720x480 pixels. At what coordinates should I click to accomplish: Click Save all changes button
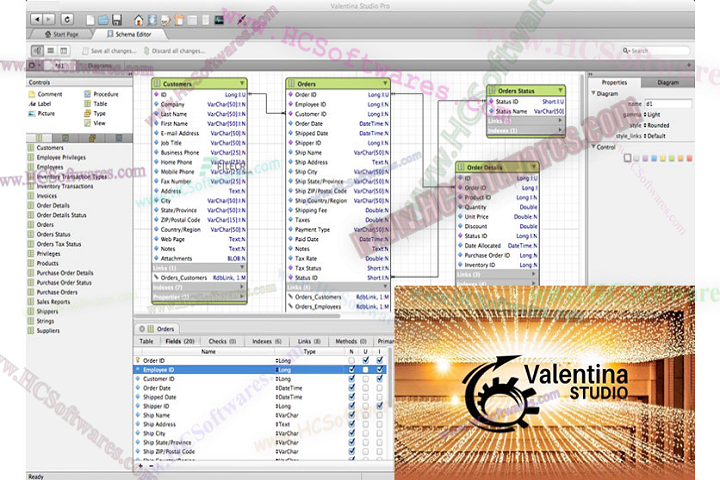coord(109,51)
